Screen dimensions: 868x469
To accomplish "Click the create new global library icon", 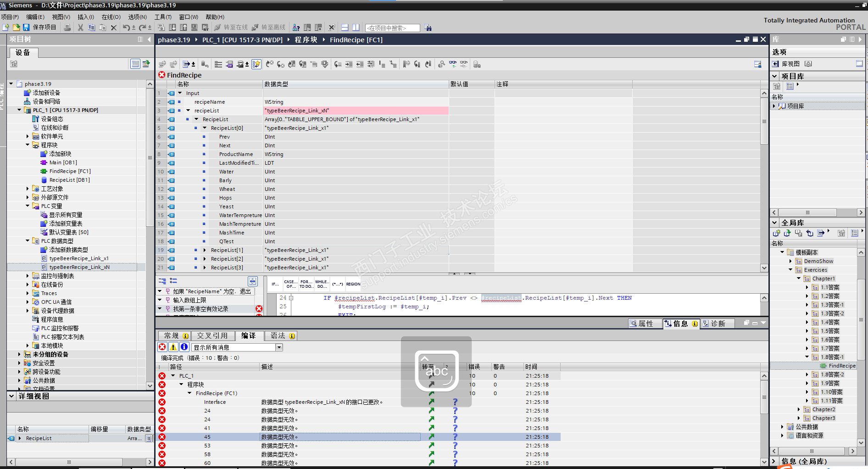I will click(777, 233).
